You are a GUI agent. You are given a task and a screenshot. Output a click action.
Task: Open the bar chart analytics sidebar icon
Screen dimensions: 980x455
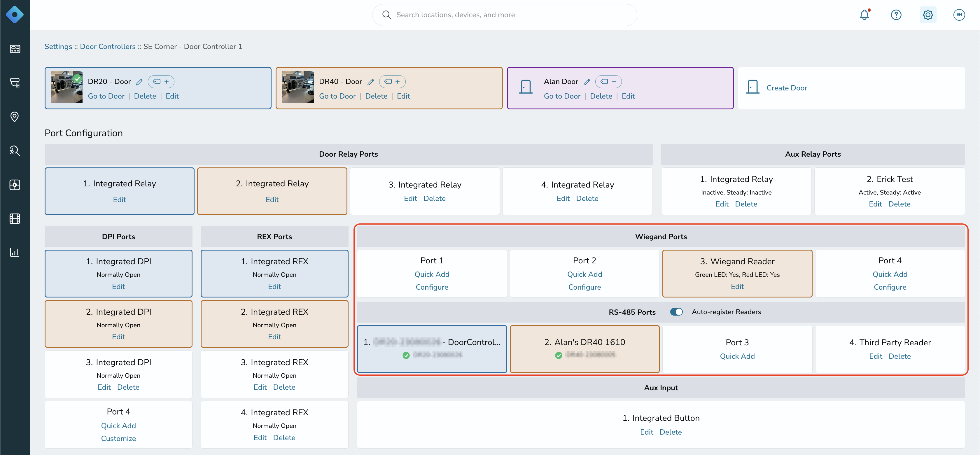pos(15,252)
